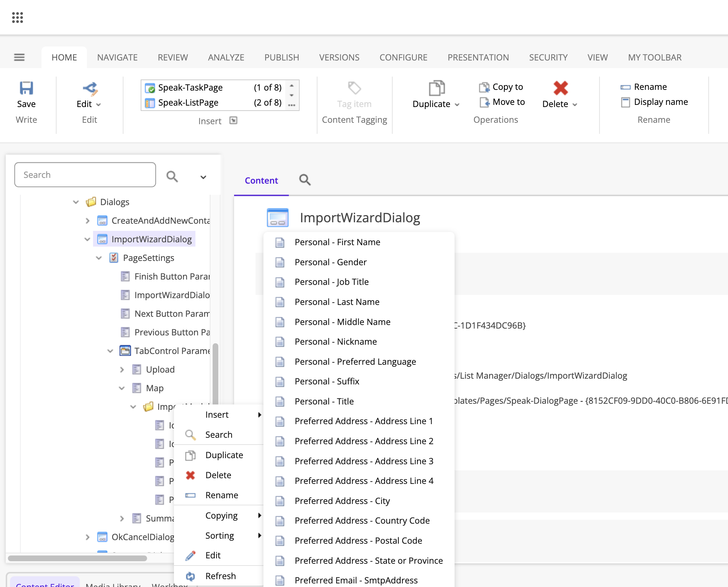Insert Personal - First Name item
The height and width of the screenshot is (587, 728).
359,242
